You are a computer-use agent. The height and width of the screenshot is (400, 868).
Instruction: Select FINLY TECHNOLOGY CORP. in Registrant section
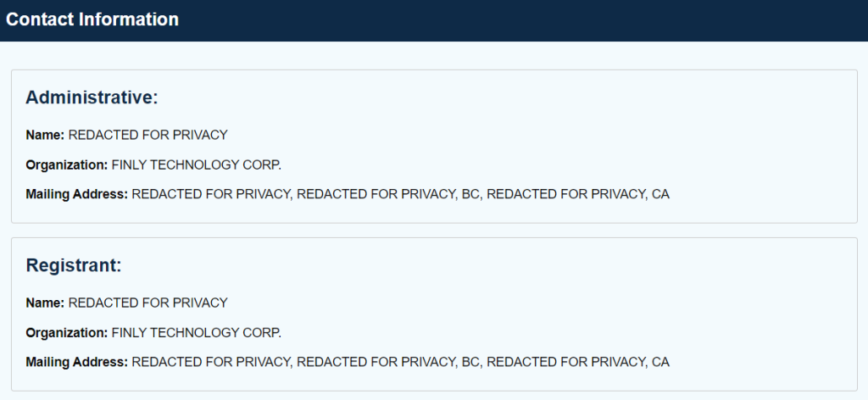197,332
